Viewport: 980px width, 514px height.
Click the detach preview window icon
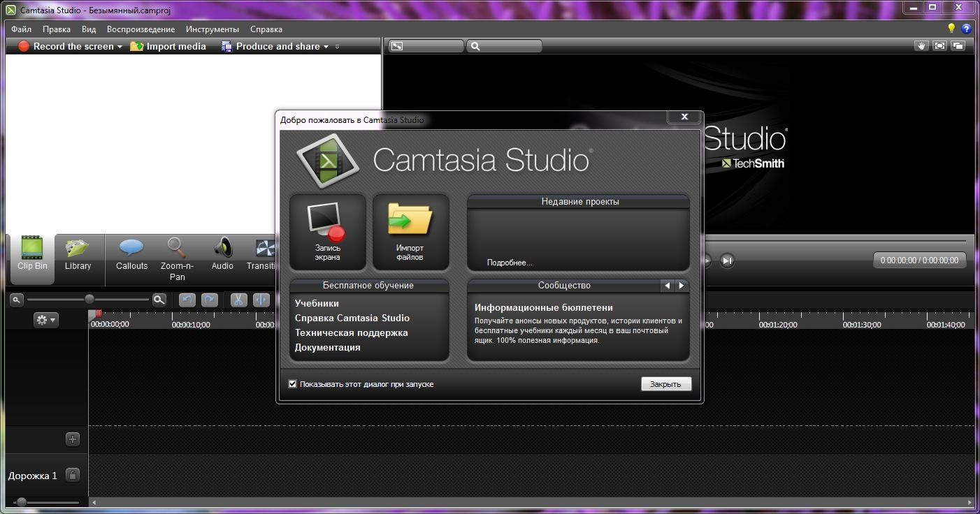958,45
